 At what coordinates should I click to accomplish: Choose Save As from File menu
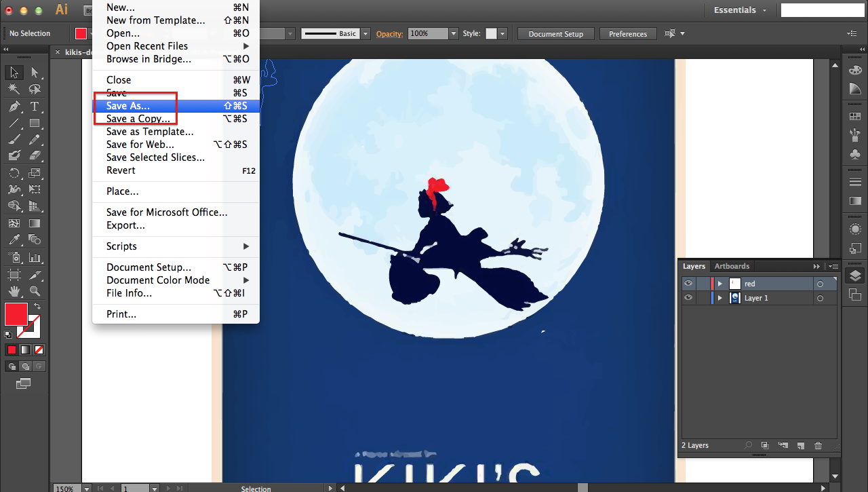coord(176,106)
